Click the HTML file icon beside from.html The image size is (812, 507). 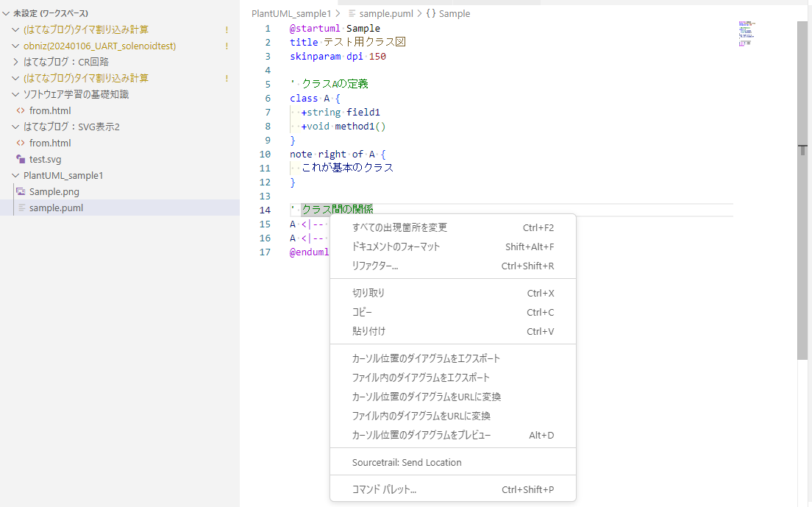click(x=21, y=110)
